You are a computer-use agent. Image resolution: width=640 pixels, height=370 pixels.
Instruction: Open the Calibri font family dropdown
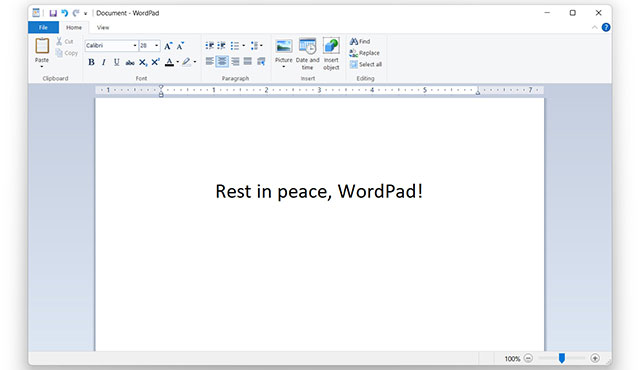[x=135, y=46]
